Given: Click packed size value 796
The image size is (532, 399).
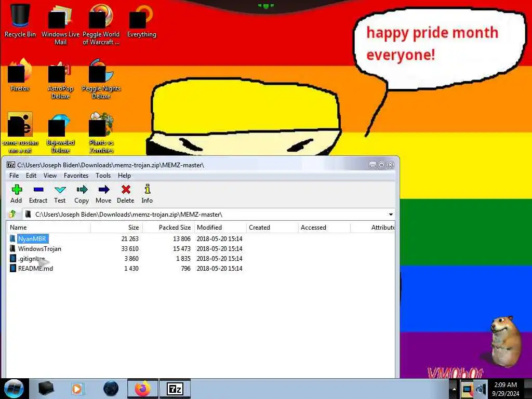Looking at the screenshot, I should point(185,269).
